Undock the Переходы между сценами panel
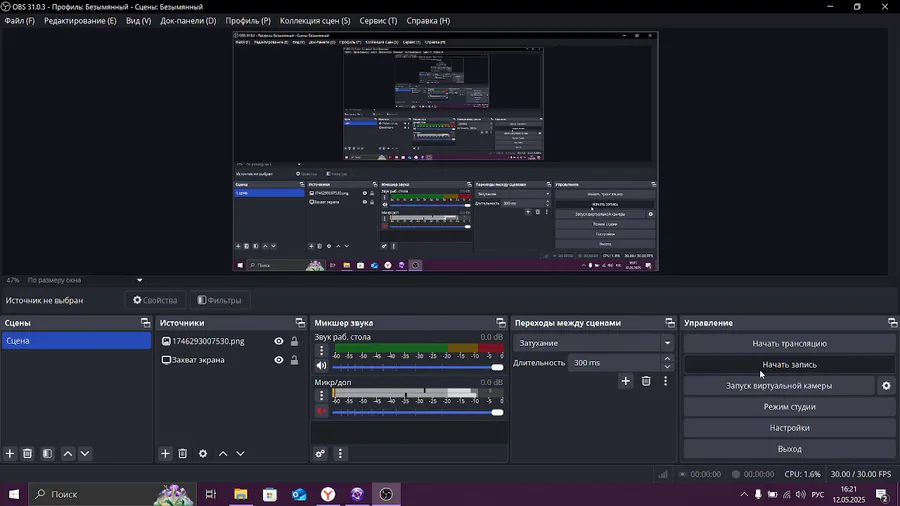This screenshot has width=900, height=506. point(670,323)
